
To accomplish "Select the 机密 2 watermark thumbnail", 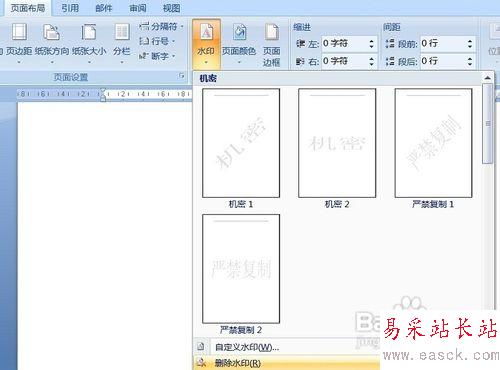I will 337,143.
